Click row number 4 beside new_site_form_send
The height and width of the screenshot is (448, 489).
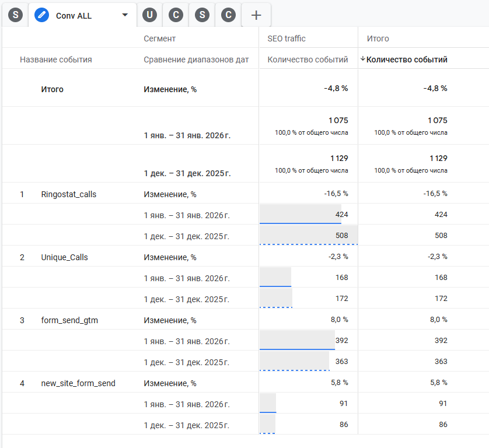point(22,383)
